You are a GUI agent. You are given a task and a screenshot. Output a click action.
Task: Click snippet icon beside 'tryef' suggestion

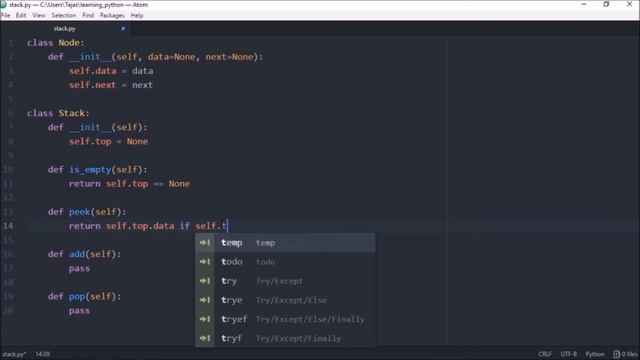[205, 319]
